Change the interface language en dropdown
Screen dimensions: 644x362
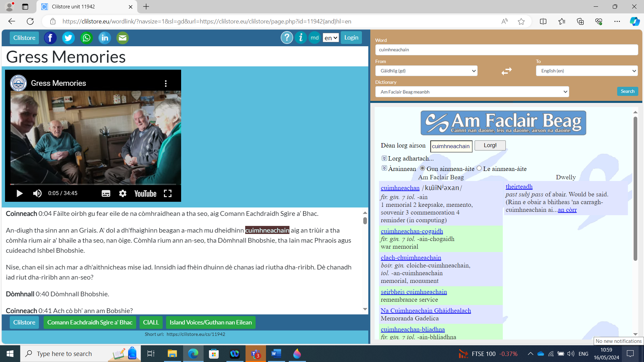tap(330, 38)
